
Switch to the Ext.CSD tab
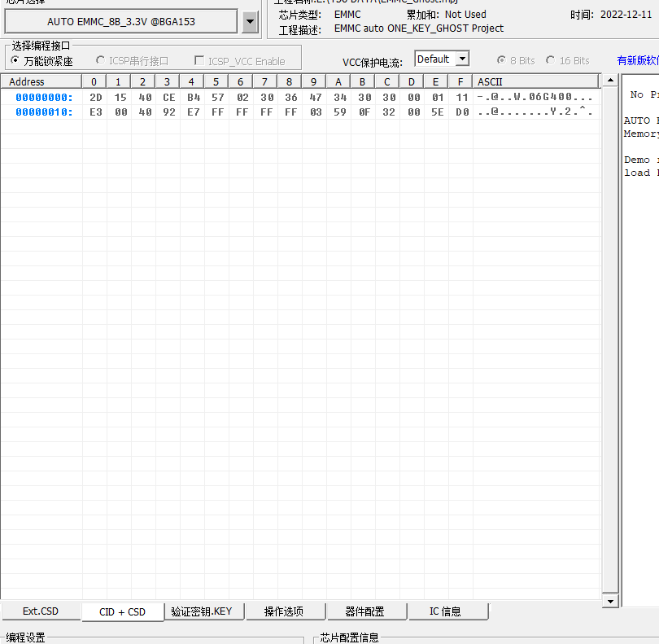(x=41, y=611)
